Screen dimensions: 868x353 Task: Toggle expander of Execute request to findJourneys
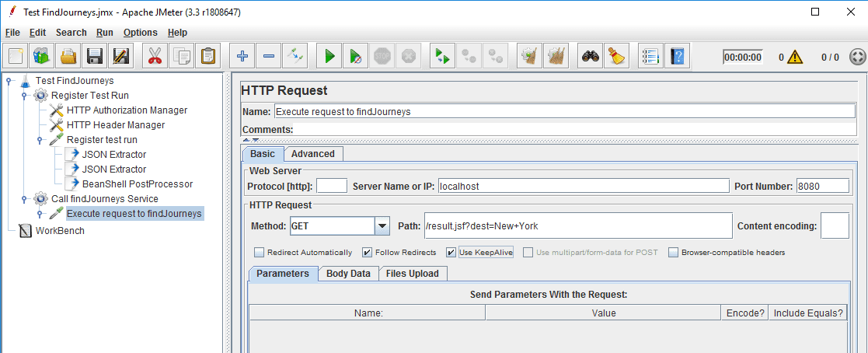point(40,213)
